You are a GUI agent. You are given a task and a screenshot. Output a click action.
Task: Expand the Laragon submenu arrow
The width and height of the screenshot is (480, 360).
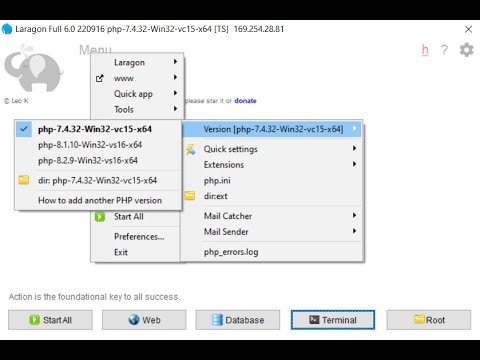click(x=175, y=62)
